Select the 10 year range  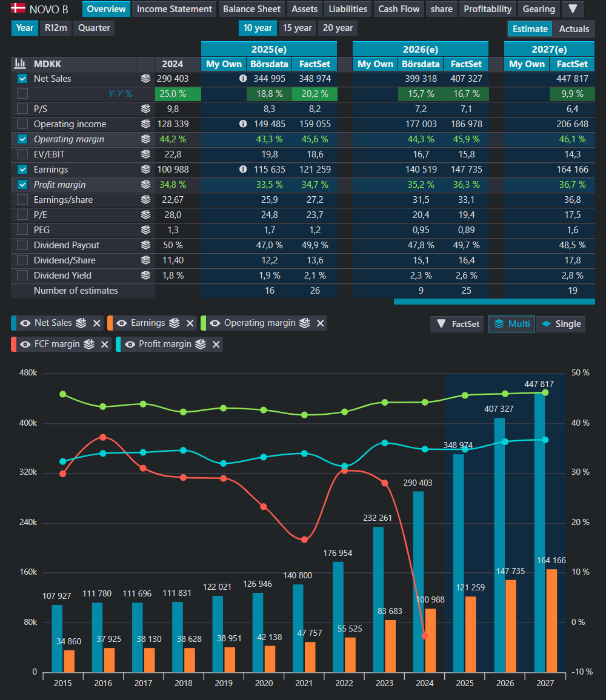[258, 28]
